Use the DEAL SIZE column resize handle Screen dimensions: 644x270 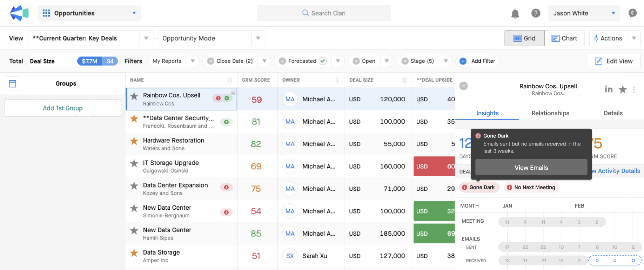[x=405, y=80]
